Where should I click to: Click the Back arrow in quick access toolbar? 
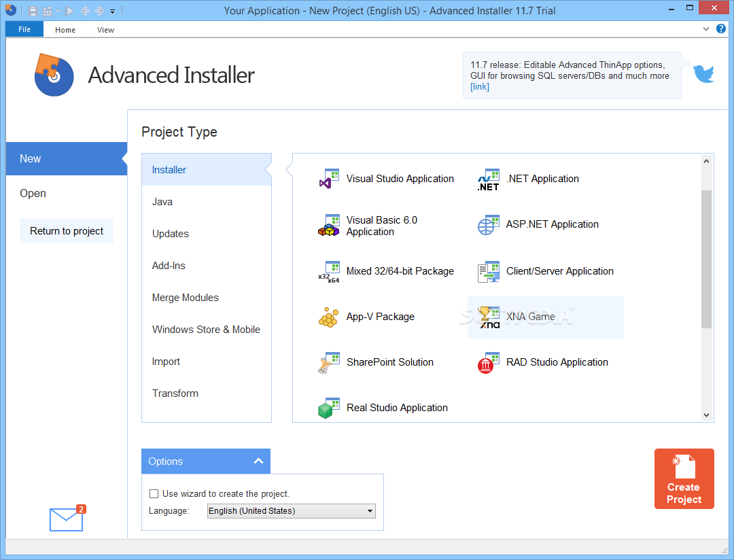[85, 11]
